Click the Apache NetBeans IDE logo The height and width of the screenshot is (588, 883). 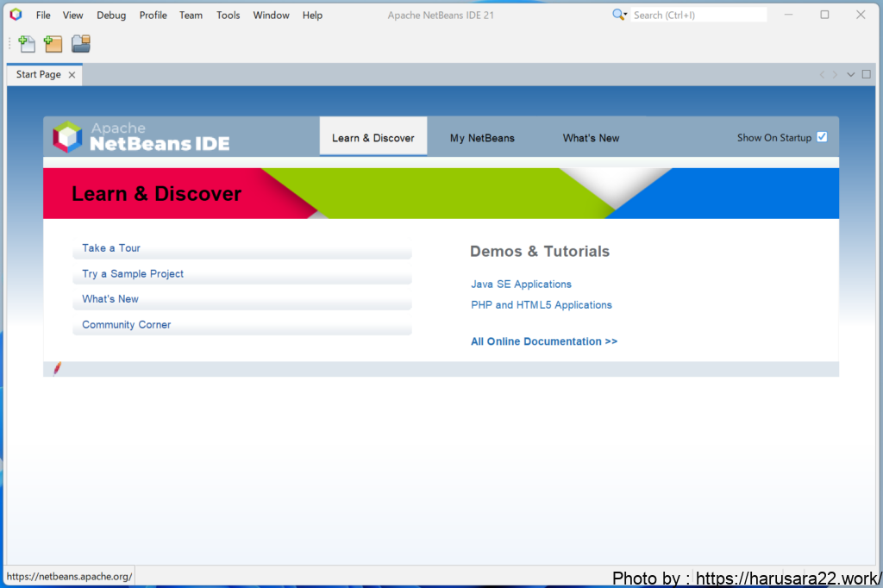tap(141, 137)
